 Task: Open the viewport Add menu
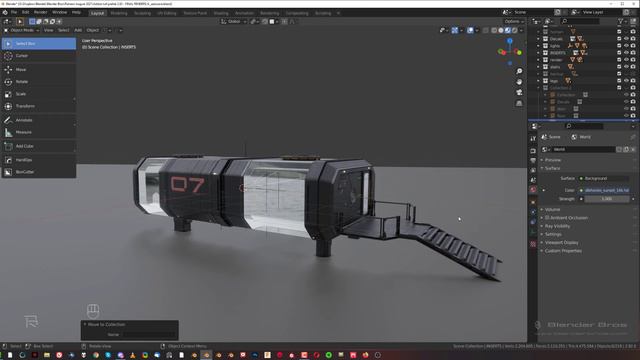click(78, 30)
